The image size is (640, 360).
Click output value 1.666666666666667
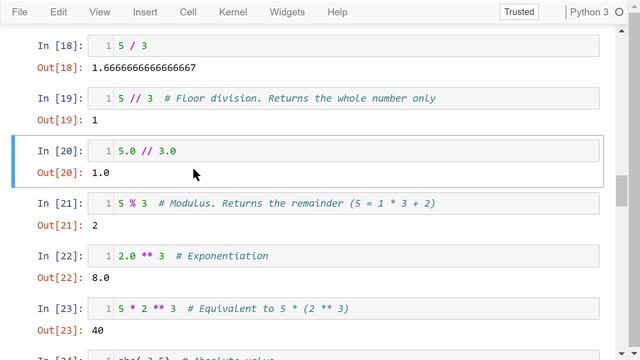point(144,68)
